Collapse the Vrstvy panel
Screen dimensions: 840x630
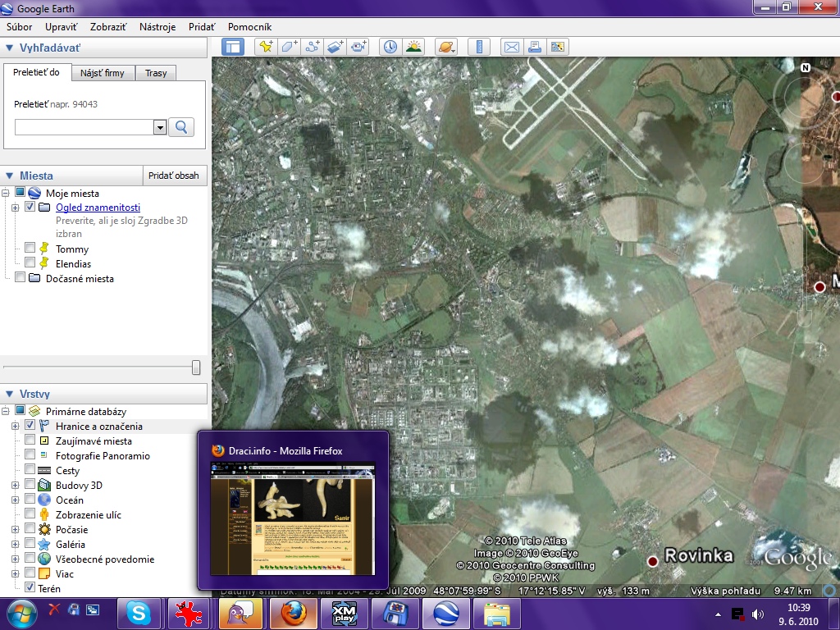point(9,395)
